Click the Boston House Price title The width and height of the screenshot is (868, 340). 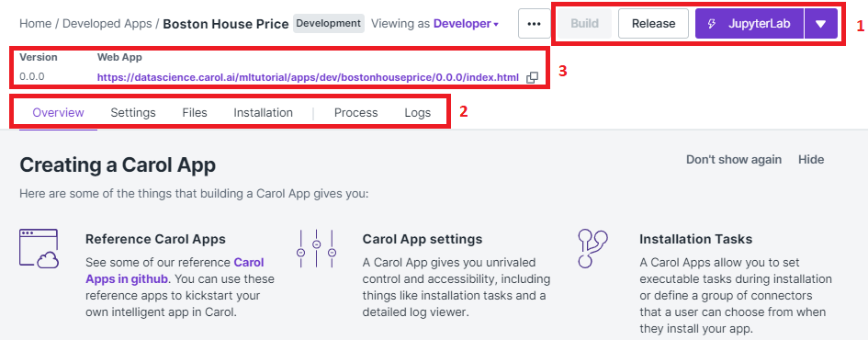[x=226, y=24]
